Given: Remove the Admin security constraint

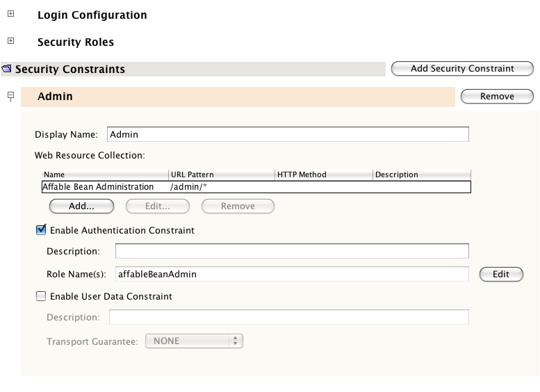Looking at the screenshot, I should click(497, 96).
